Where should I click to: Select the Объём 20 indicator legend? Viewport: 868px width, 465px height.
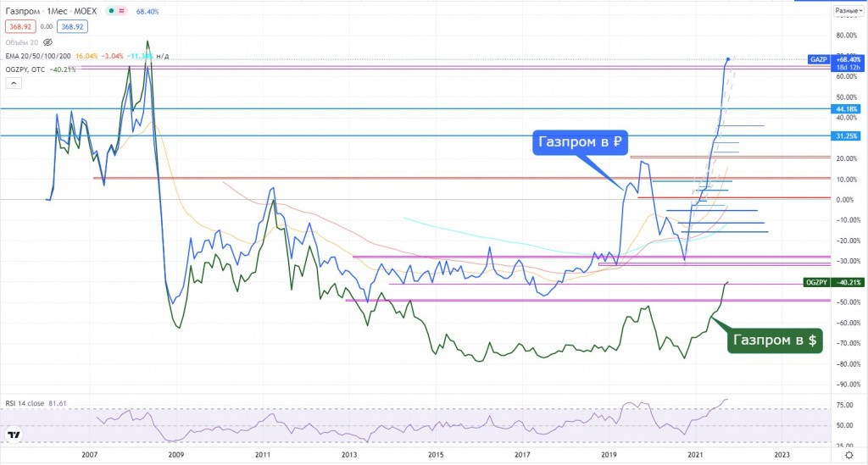tap(22, 42)
